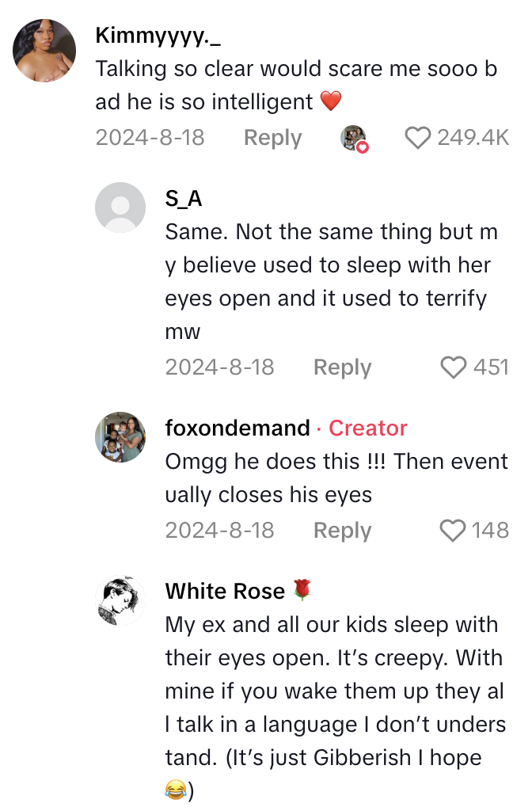The height and width of the screenshot is (811, 532).
Task: Open Kimmyyyy._'s profile picture
Action: [x=44, y=49]
